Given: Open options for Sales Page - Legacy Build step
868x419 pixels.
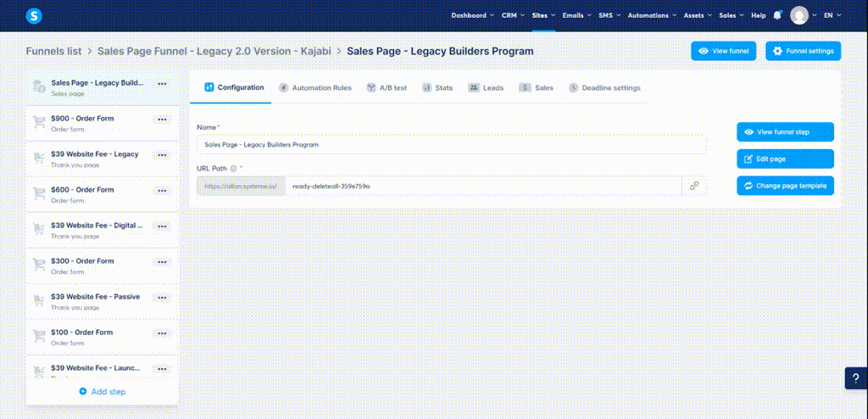Looking at the screenshot, I should coord(162,84).
